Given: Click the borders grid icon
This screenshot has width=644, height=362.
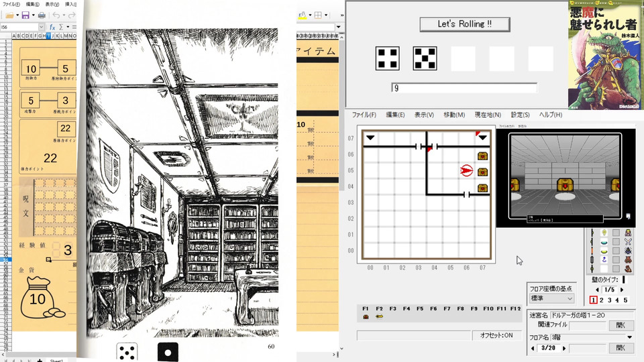Looking at the screenshot, I should [x=318, y=15].
